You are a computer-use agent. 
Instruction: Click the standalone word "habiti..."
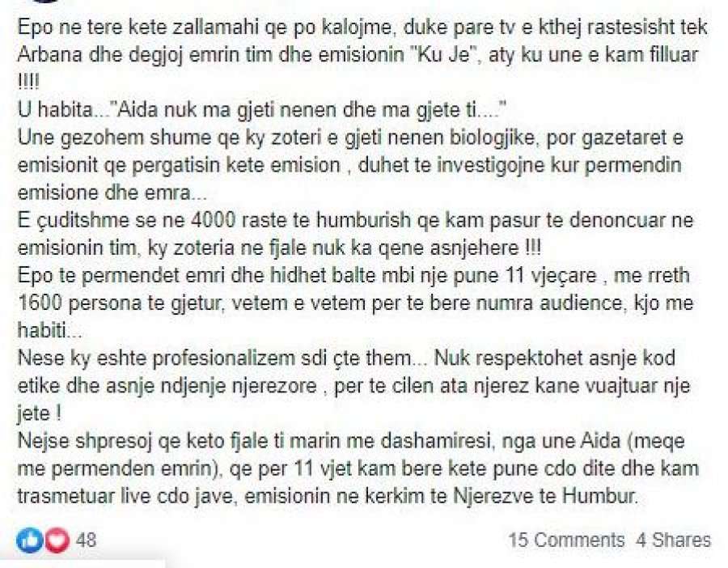tap(49, 331)
